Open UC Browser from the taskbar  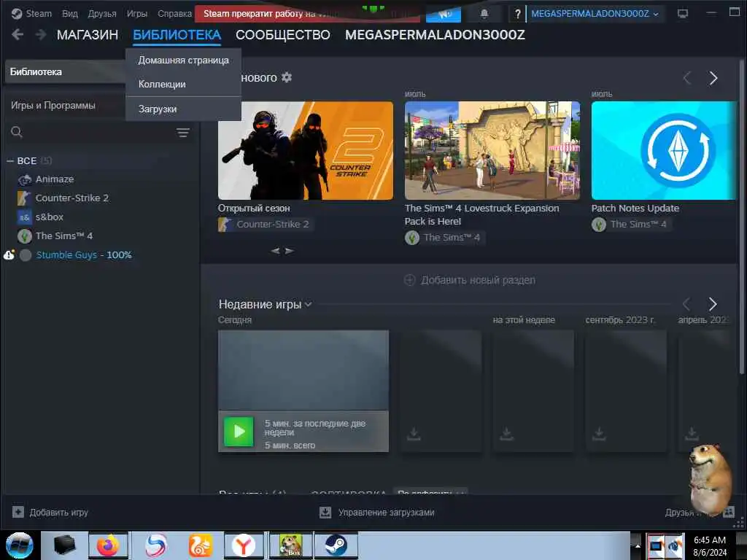coord(200,545)
